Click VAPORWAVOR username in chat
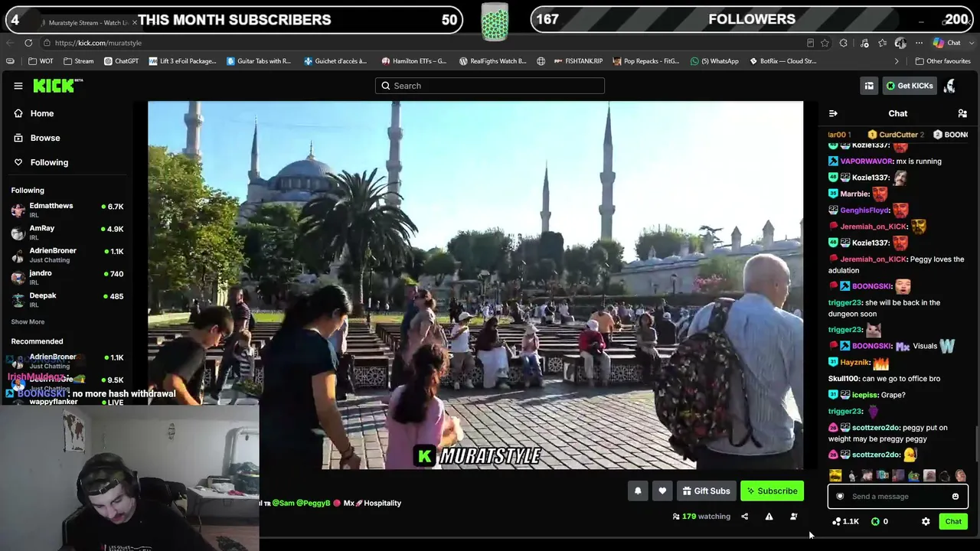Screen dimensions: 980x551 tap(867, 161)
